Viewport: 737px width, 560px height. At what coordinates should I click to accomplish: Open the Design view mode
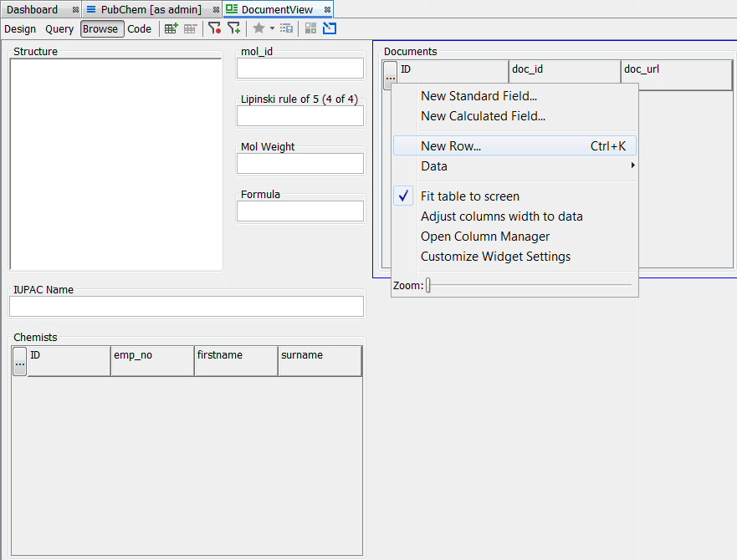tap(20, 28)
